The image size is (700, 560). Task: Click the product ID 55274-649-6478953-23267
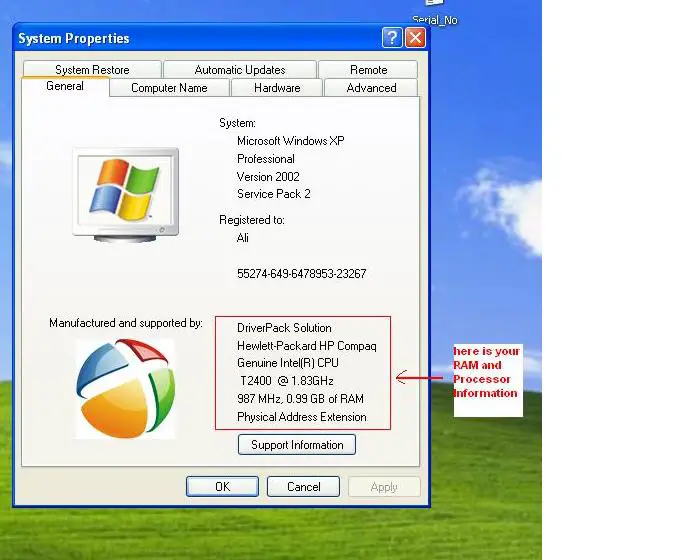(x=301, y=274)
